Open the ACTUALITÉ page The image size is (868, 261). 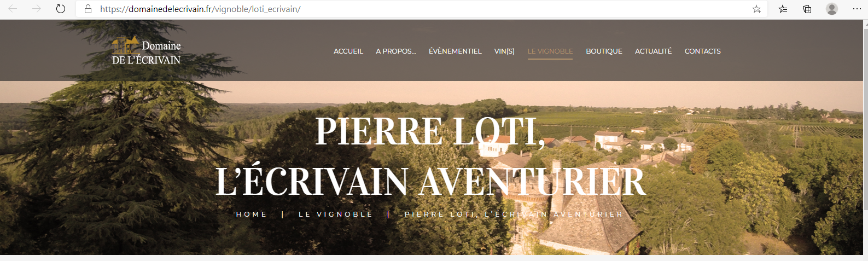pyautogui.click(x=653, y=51)
